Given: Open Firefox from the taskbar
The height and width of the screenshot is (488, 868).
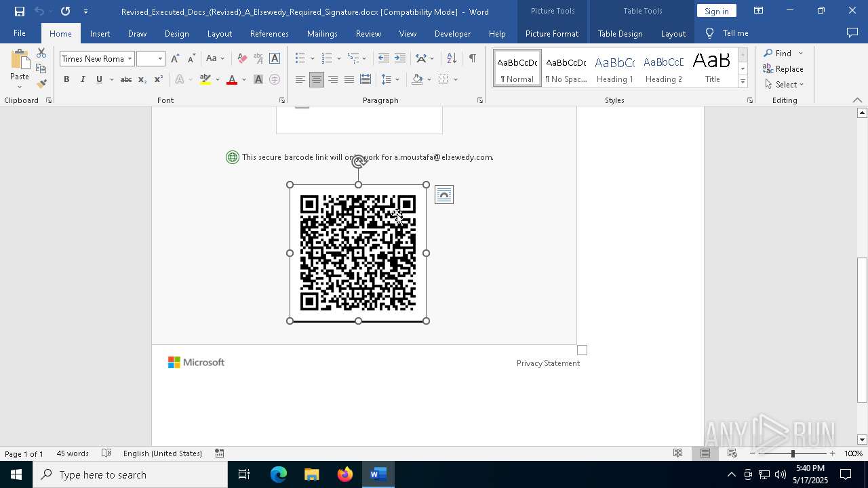Looking at the screenshot, I should point(345,474).
